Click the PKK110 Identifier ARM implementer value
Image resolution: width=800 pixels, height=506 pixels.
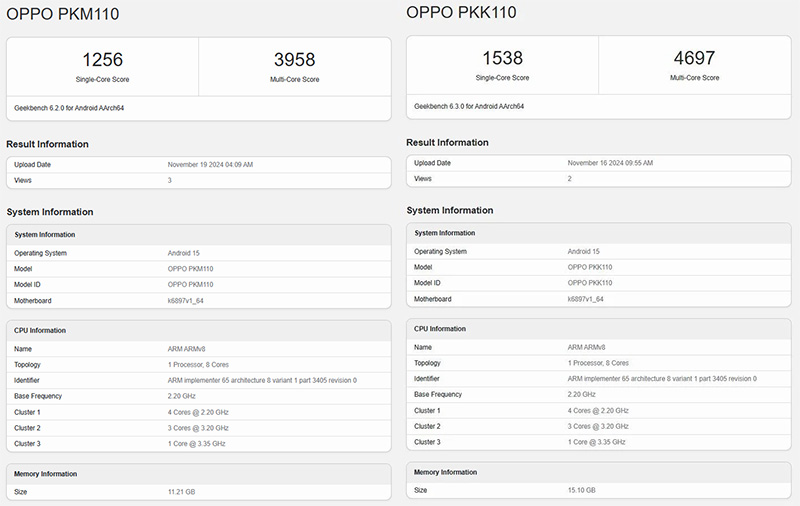click(662, 379)
